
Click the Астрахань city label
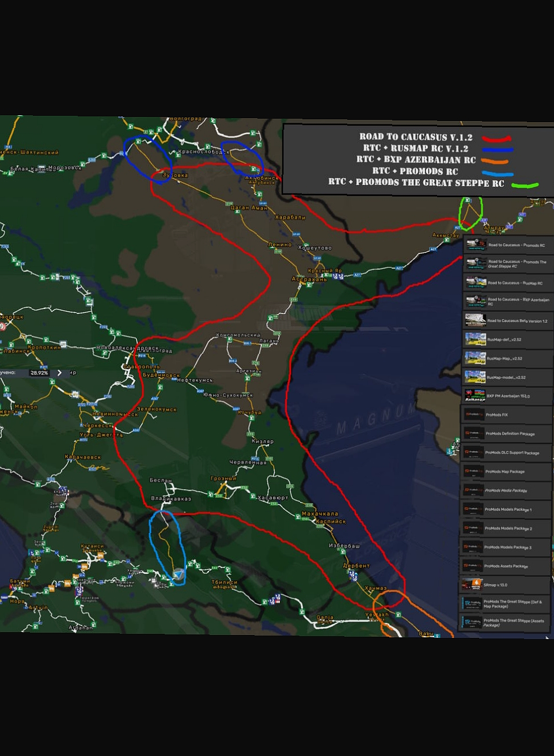[309, 279]
